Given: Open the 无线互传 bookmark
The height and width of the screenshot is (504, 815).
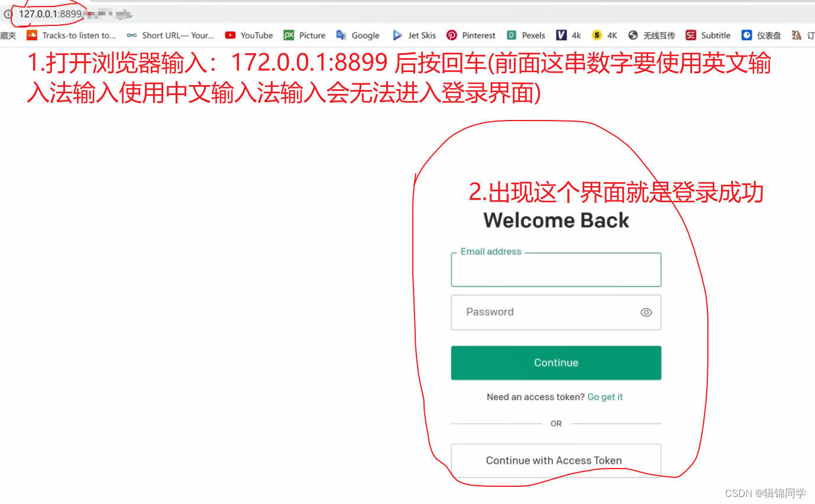Looking at the screenshot, I should tap(651, 35).
